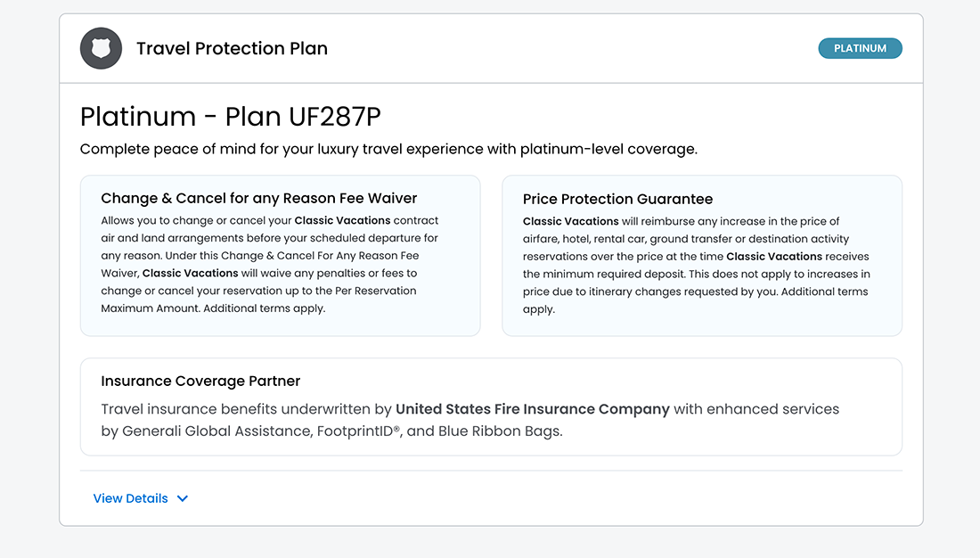Click Classic Vacations before 'will waive any penalties'
This screenshot has width=980, height=558.
point(190,274)
